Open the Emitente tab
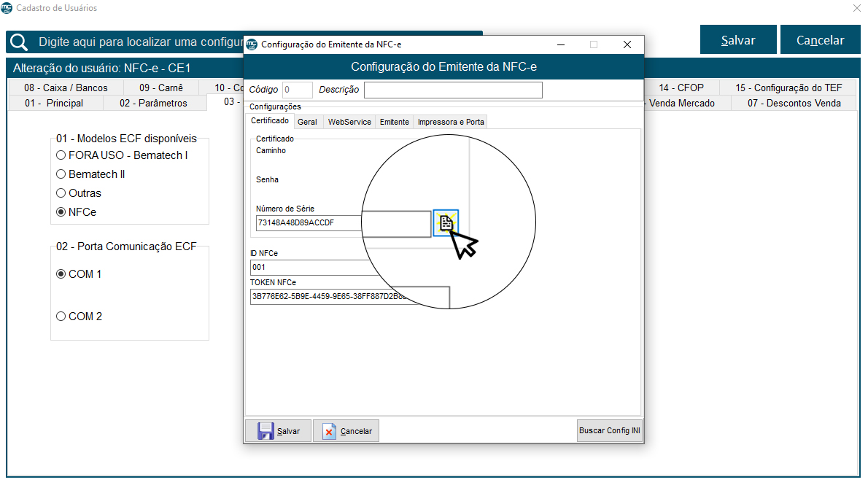The width and height of the screenshot is (868, 485). click(x=394, y=122)
